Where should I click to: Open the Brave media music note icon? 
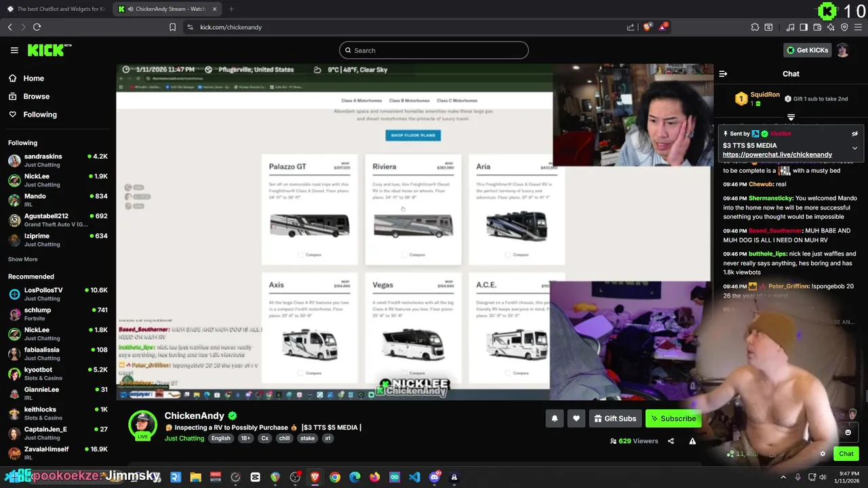[x=790, y=27]
